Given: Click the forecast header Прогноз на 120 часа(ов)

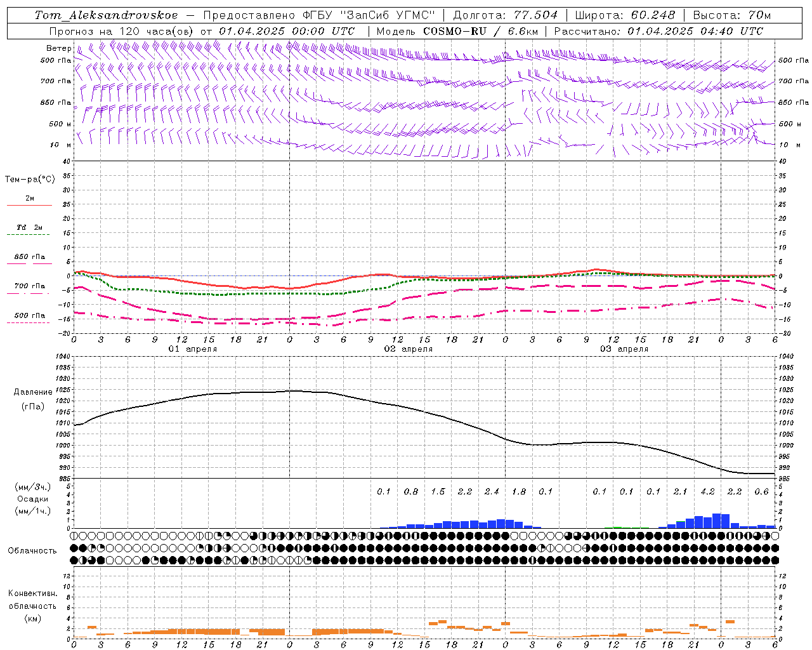Looking at the screenshot, I should click(x=122, y=31).
